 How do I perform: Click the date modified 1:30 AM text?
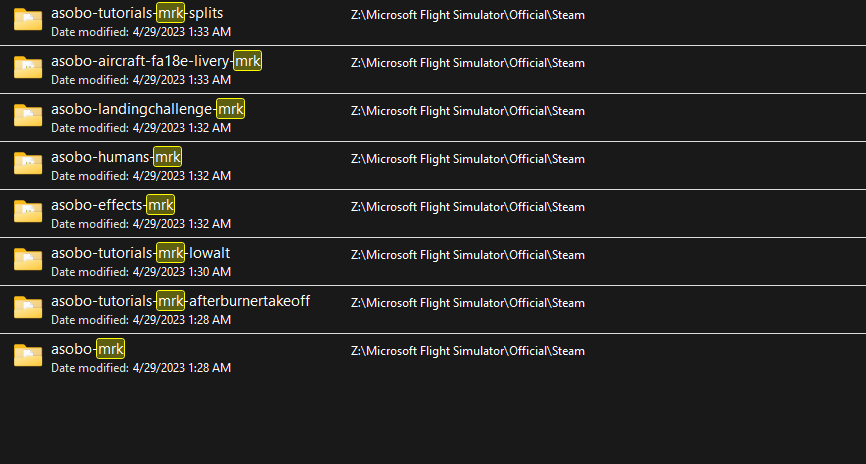141,272
